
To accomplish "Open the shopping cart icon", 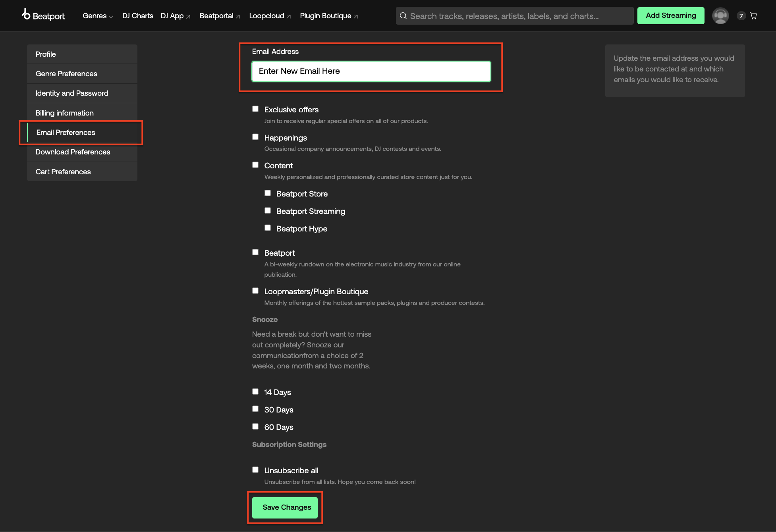I will coord(753,16).
